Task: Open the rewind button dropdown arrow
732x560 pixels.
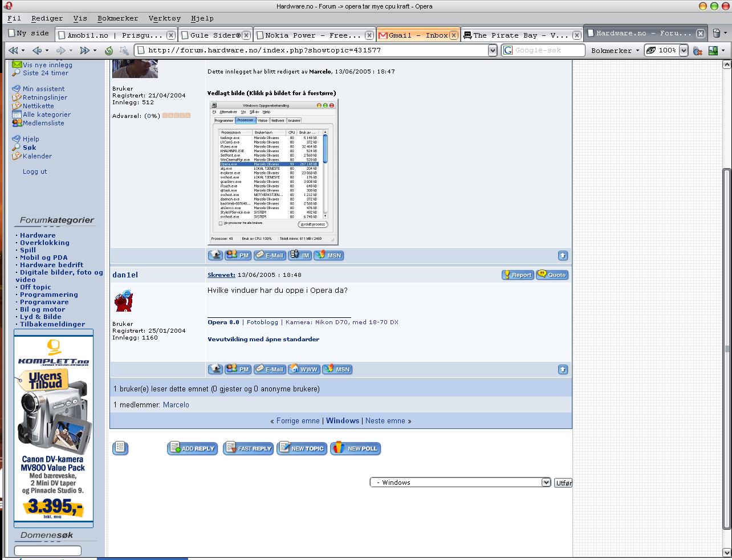Action: coord(22,51)
